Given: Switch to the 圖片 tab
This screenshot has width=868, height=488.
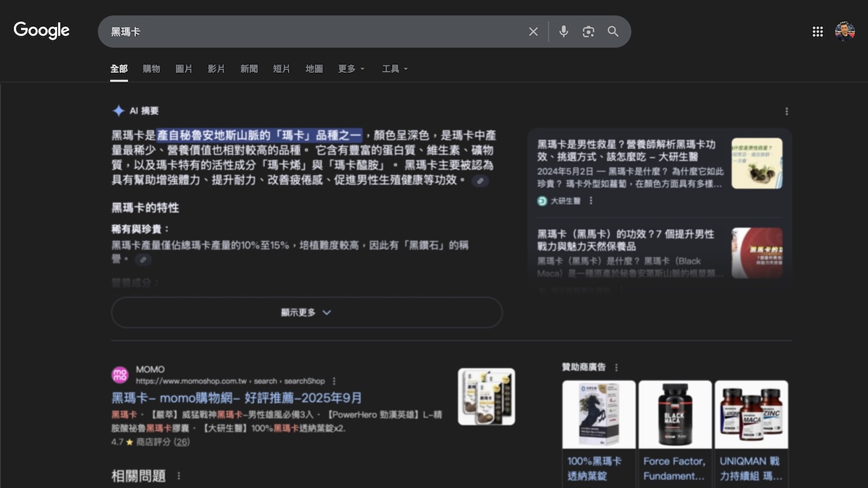Looking at the screenshot, I should click(184, 69).
